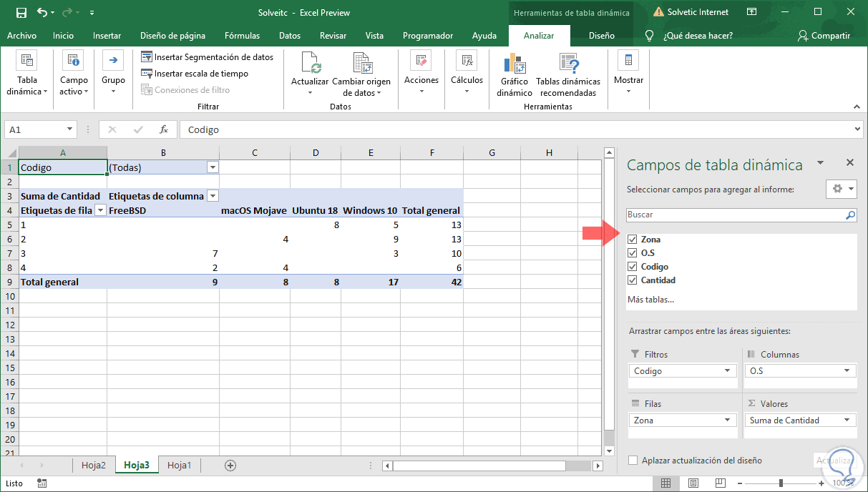Open the Fórmulas ribbon tab
Viewport: 868px width, 492px height.
coord(242,36)
